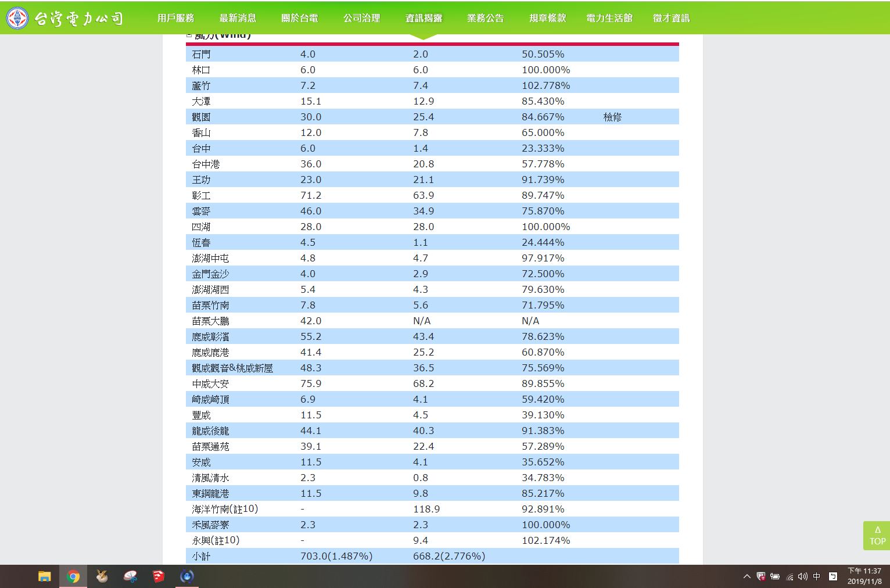Screen dimensions: 890x588
Task: Select the 台中港 row name
Action: click(206, 164)
